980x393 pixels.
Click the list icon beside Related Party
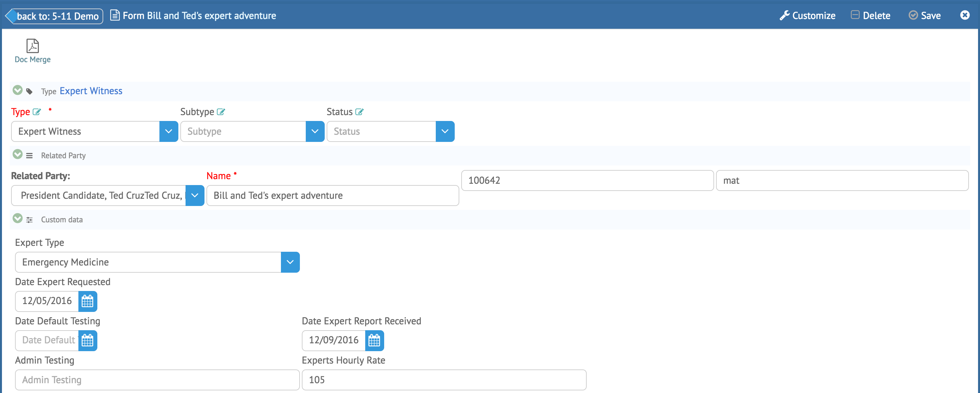coord(29,156)
